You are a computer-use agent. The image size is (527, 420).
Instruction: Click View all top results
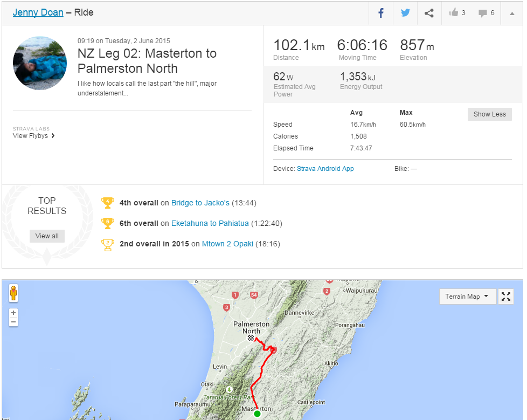[47, 236]
